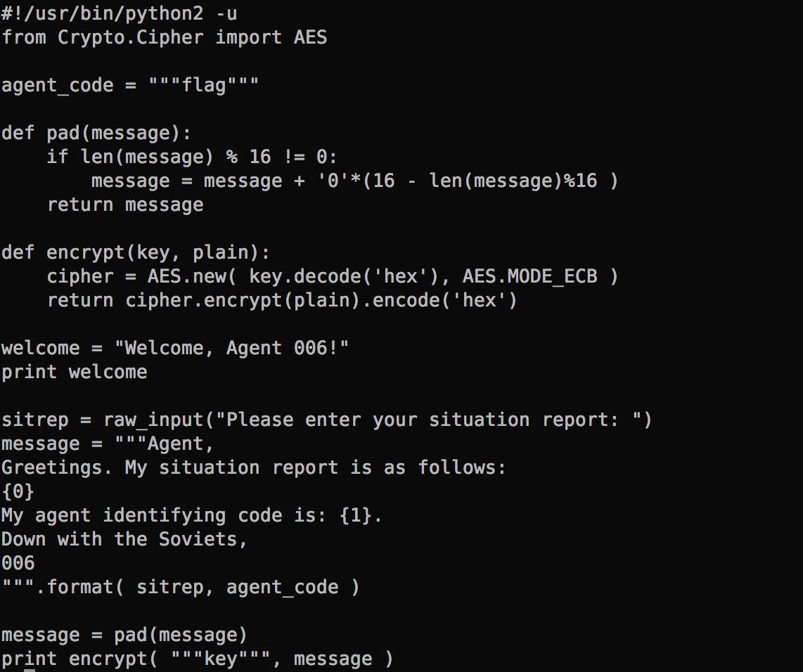
Task: Click the encode('hex') call in the return
Action: (445, 300)
